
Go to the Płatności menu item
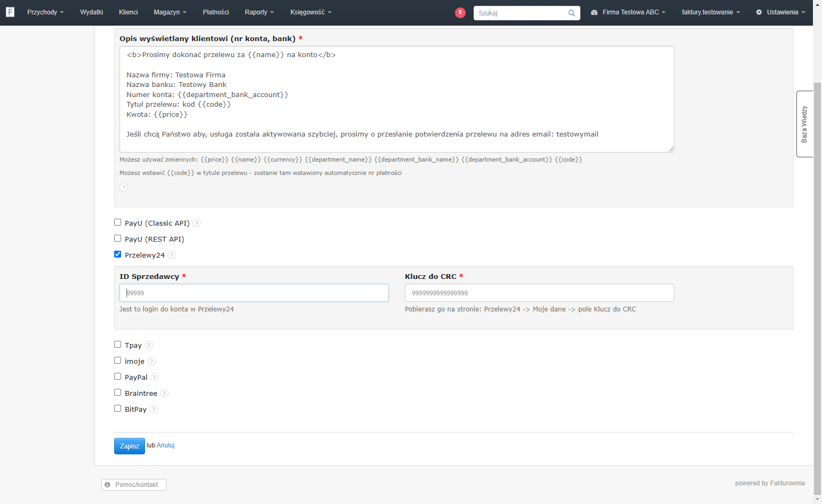point(216,12)
